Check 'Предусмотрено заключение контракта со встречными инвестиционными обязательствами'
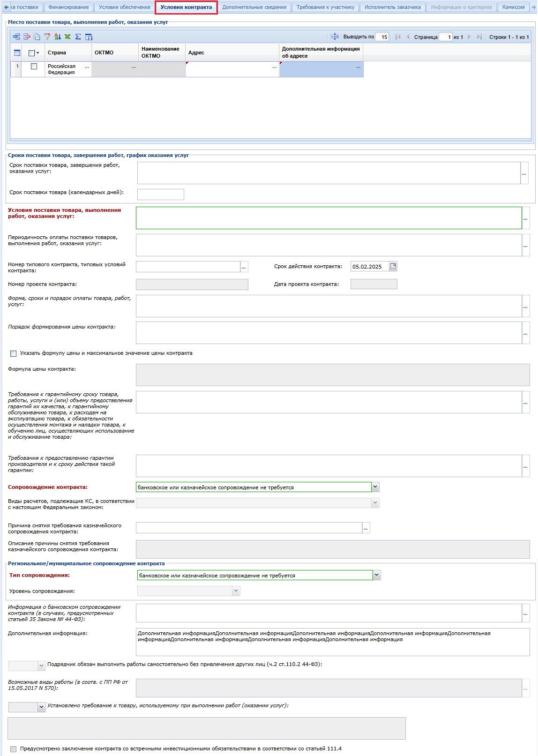 pos(13,749)
